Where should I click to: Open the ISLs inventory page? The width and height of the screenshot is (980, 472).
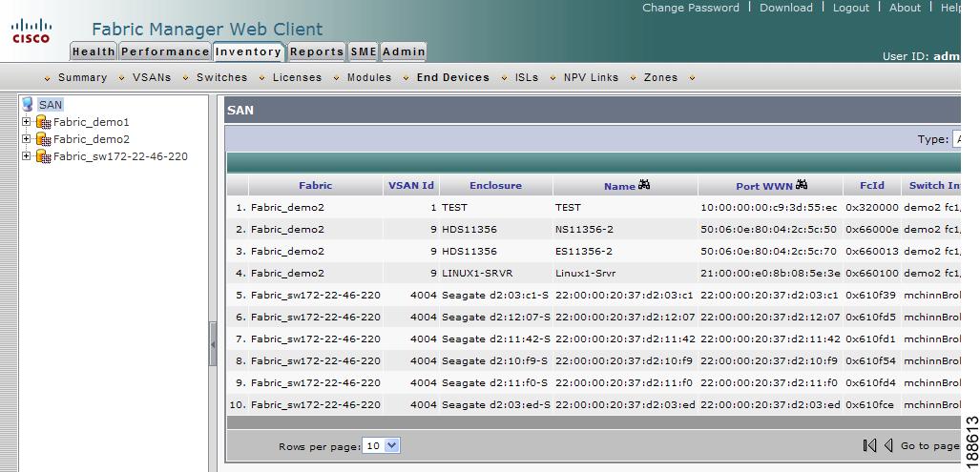527,78
